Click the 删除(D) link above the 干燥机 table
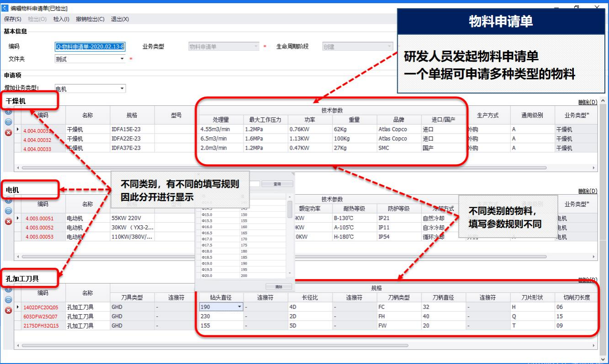 [587, 102]
